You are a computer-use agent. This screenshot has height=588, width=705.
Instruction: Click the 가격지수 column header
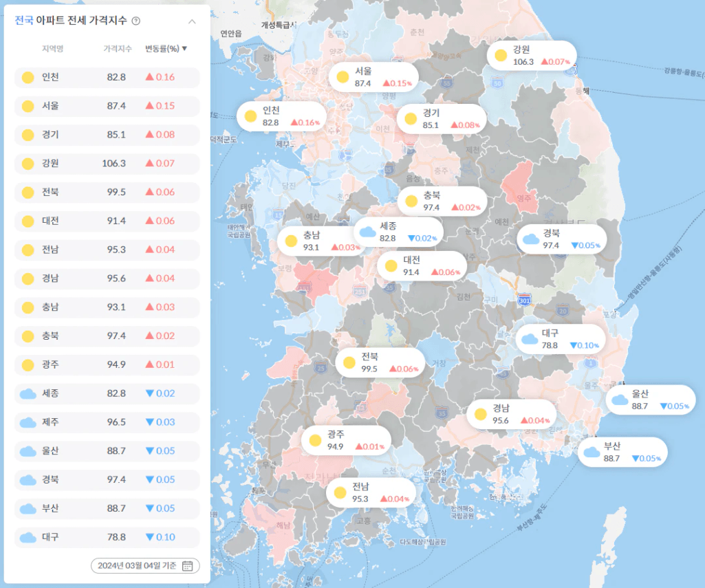pyautogui.click(x=118, y=49)
